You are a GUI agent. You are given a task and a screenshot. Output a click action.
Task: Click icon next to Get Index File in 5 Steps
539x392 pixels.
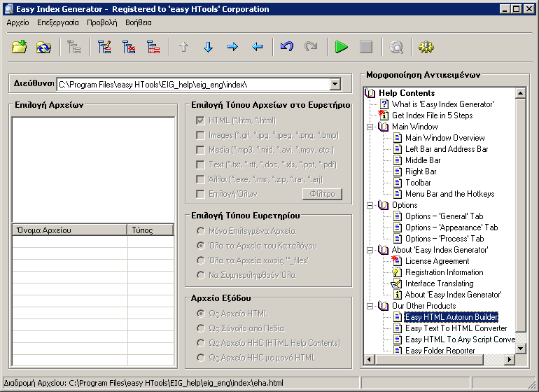tap(384, 115)
